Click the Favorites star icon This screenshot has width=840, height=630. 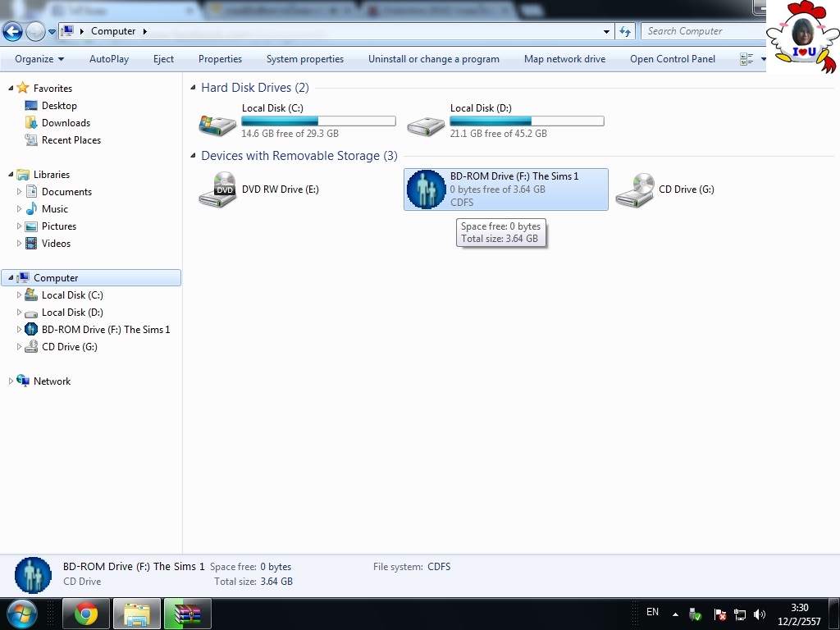pyautogui.click(x=22, y=87)
